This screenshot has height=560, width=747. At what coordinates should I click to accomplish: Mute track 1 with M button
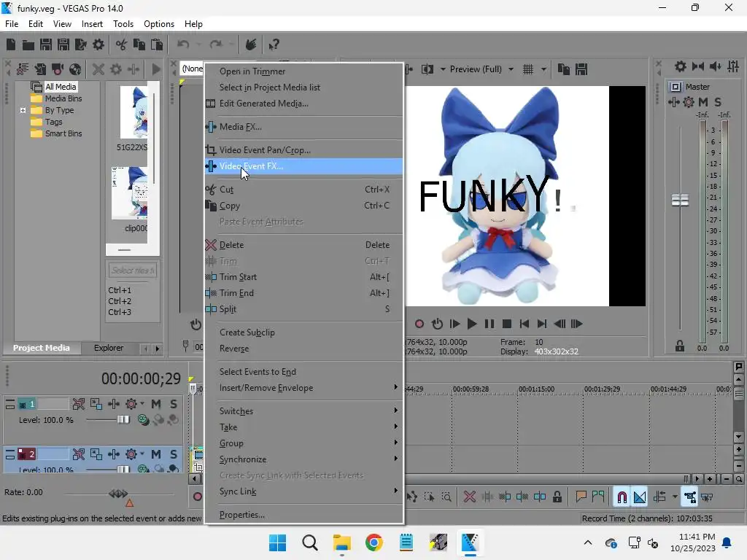pos(156,404)
